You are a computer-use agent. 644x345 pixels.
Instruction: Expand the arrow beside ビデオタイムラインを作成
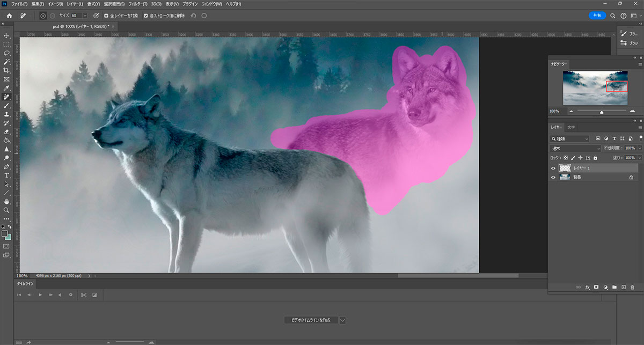(x=342, y=320)
